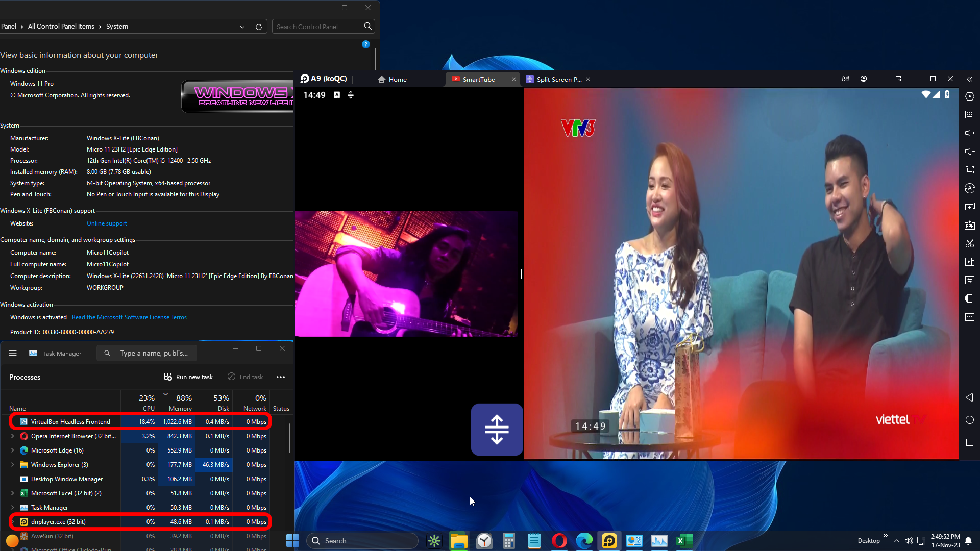Click mini-window icon in LDPlayer title bar
Screen dimensions: 980x551
(x=898, y=79)
